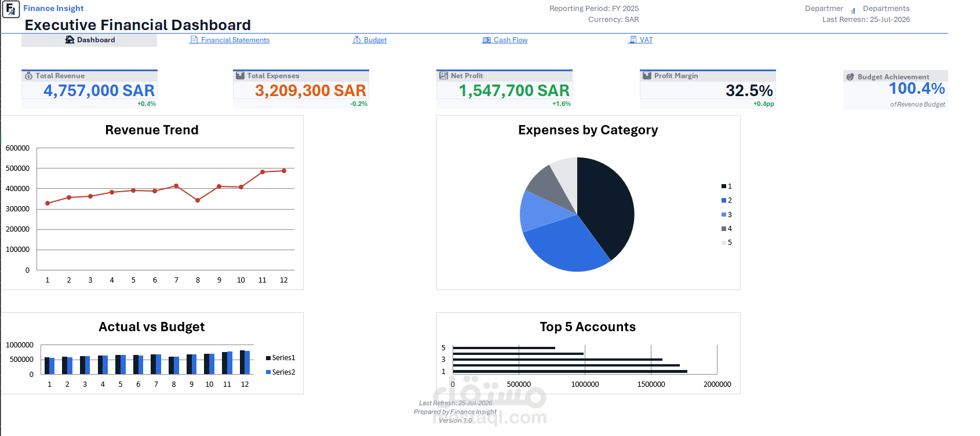Image resolution: width=980 pixels, height=436 pixels.
Task: Click the target icon beside Budget Achievement
Action: coord(850,77)
